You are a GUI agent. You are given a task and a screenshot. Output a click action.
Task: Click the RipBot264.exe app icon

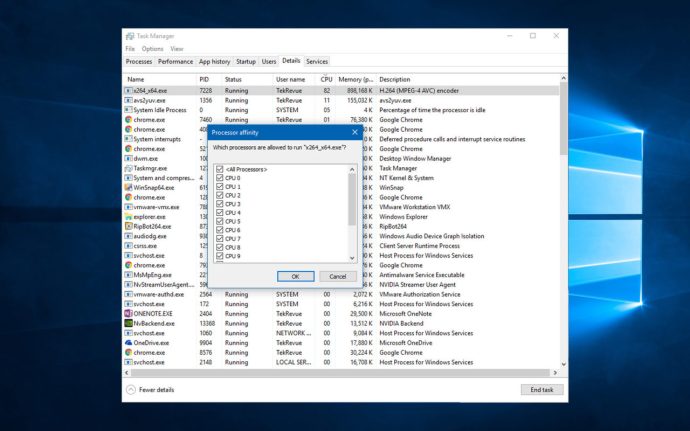coord(128,226)
